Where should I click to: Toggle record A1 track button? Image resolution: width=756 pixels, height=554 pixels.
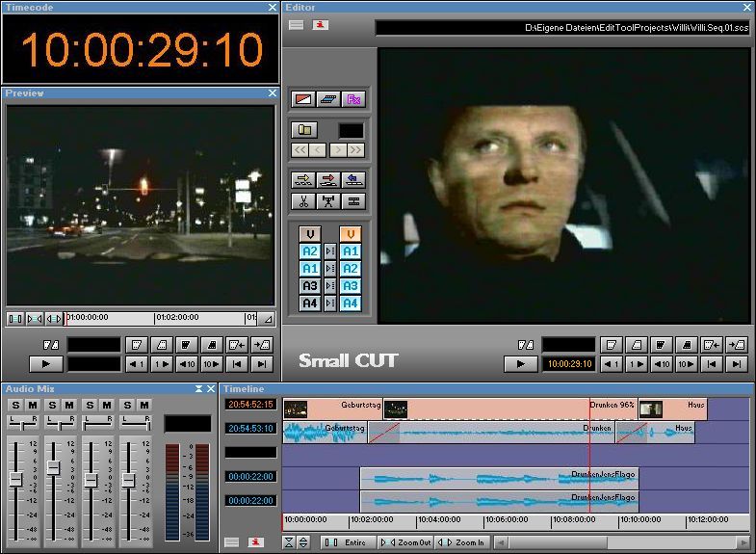pyautogui.click(x=351, y=251)
